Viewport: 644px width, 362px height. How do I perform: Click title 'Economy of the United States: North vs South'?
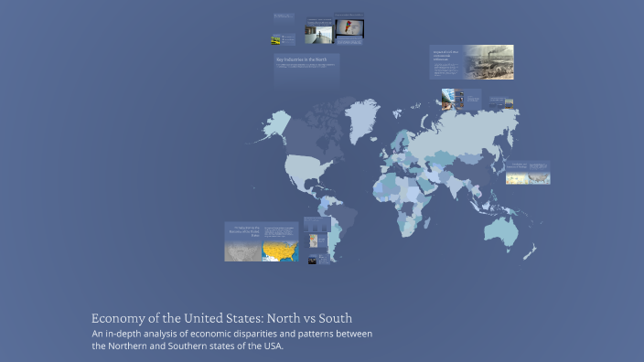(x=221, y=318)
